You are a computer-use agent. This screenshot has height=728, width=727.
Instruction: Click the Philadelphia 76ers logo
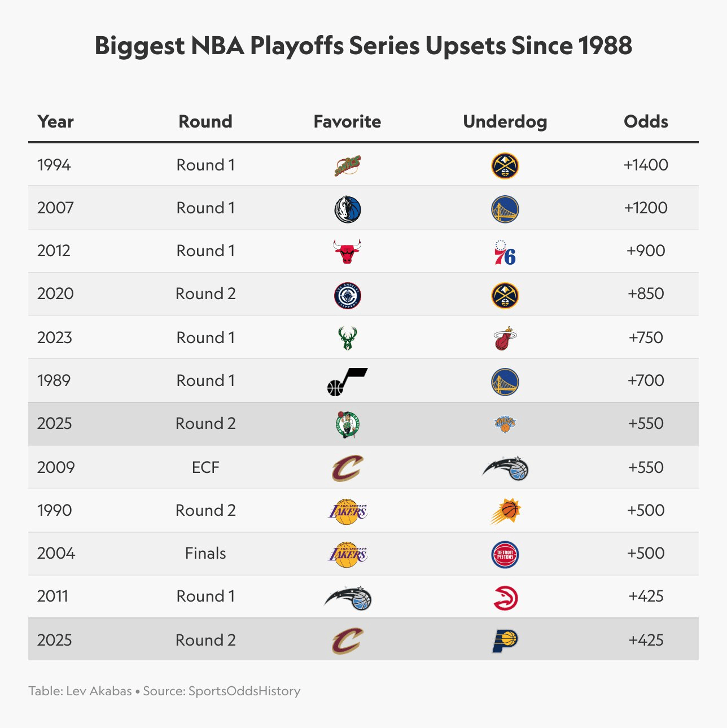[505, 252]
